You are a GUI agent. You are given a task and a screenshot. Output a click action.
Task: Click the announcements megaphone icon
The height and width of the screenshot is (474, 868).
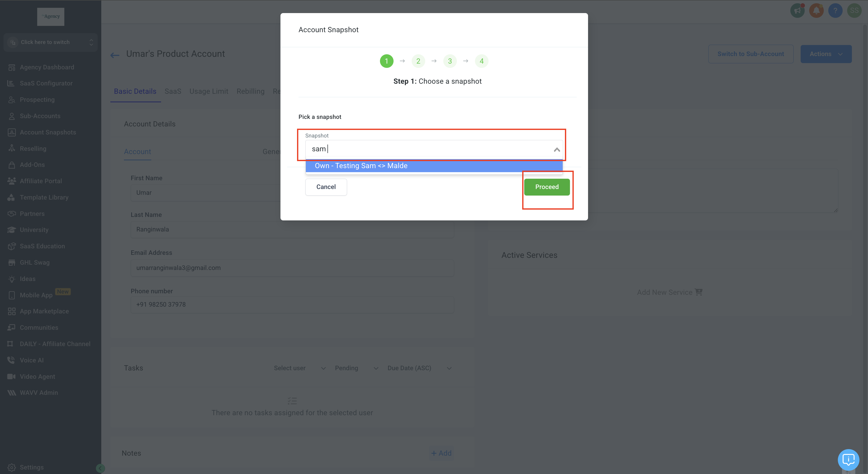tap(797, 11)
